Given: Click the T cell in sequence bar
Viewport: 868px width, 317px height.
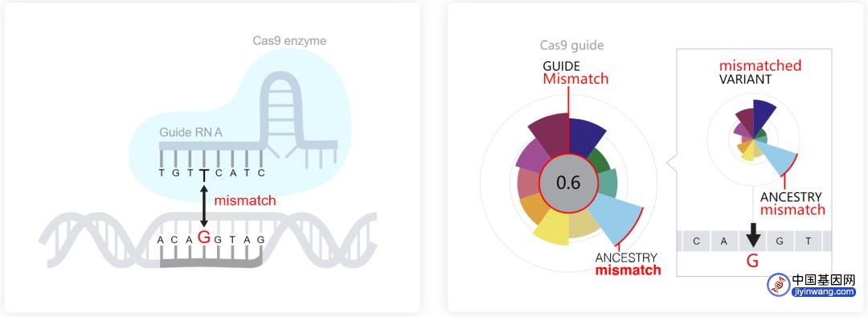Looking at the screenshot, I should pos(809,241).
